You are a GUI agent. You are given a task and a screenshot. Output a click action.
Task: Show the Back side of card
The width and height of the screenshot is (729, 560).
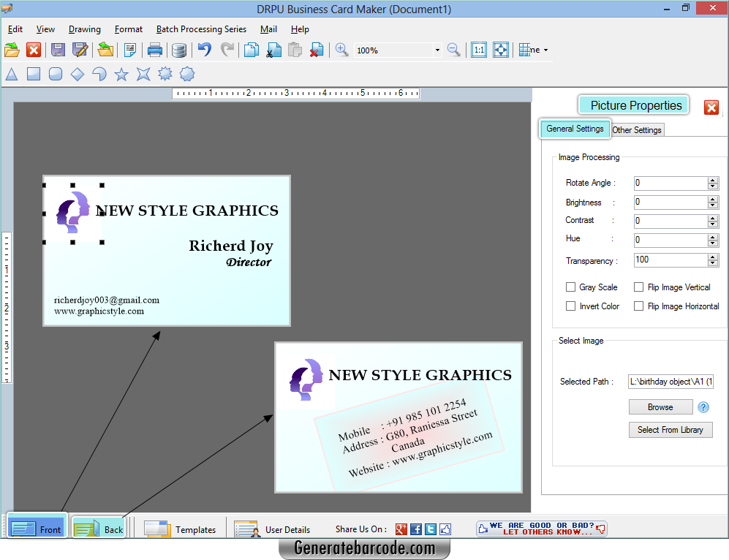pos(99,528)
